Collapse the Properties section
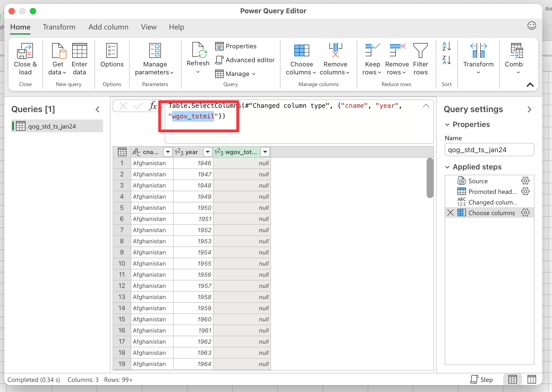The image size is (552, 392). coord(447,125)
